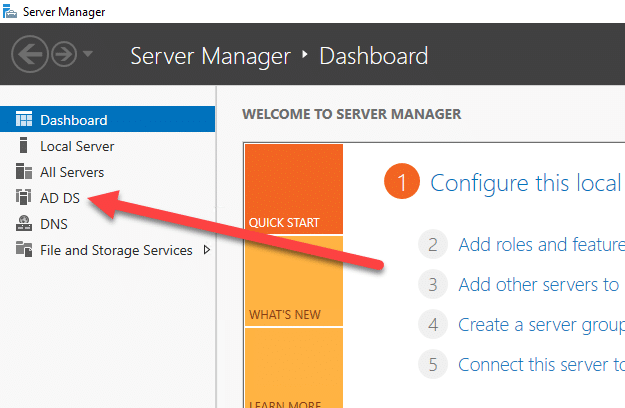625x408 pixels.
Task: Click the Dashboard grid icon in sidebar
Action: click(x=24, y=119)
